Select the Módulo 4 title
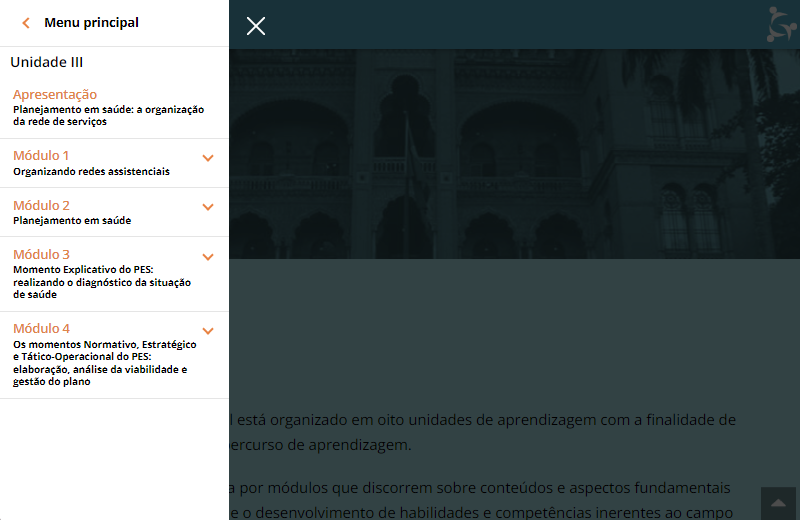This screenshot has width=800, height=520. click(41, 328)
